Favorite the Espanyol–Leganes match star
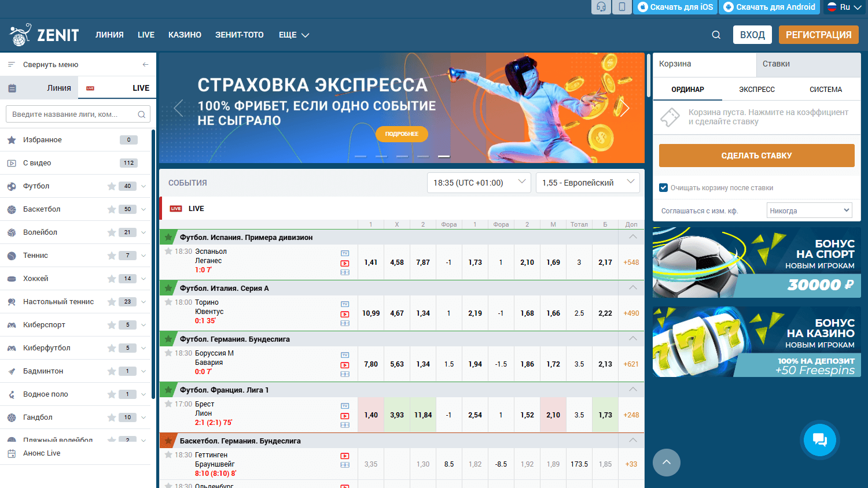This screenshot has height=488, width=868. pos(168,252)
